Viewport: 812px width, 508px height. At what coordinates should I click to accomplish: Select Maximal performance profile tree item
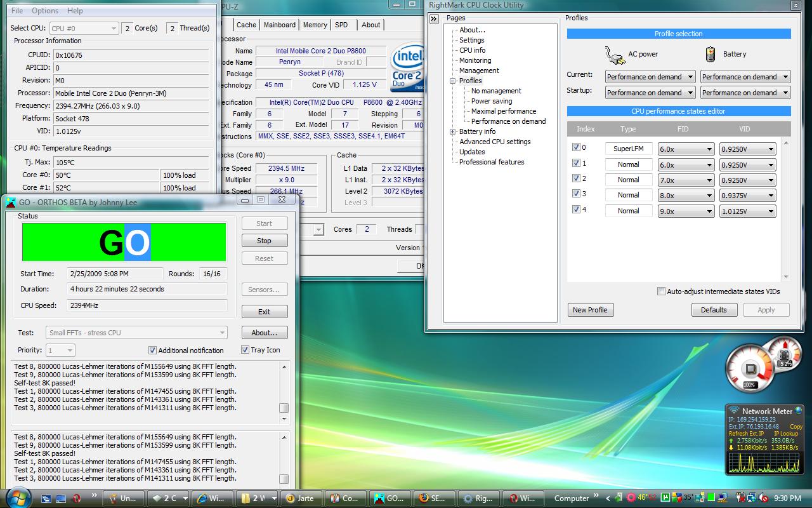coord(504,111)
